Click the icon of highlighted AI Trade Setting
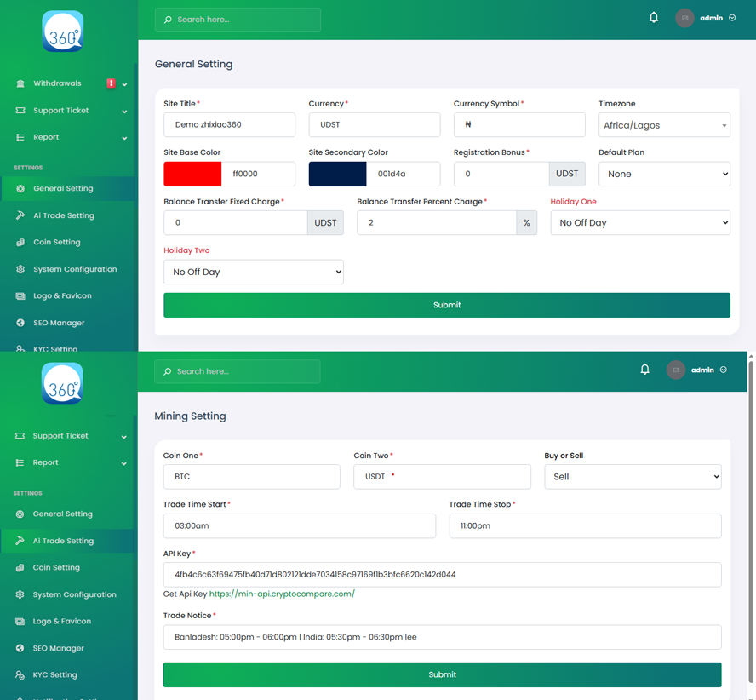 20,541
